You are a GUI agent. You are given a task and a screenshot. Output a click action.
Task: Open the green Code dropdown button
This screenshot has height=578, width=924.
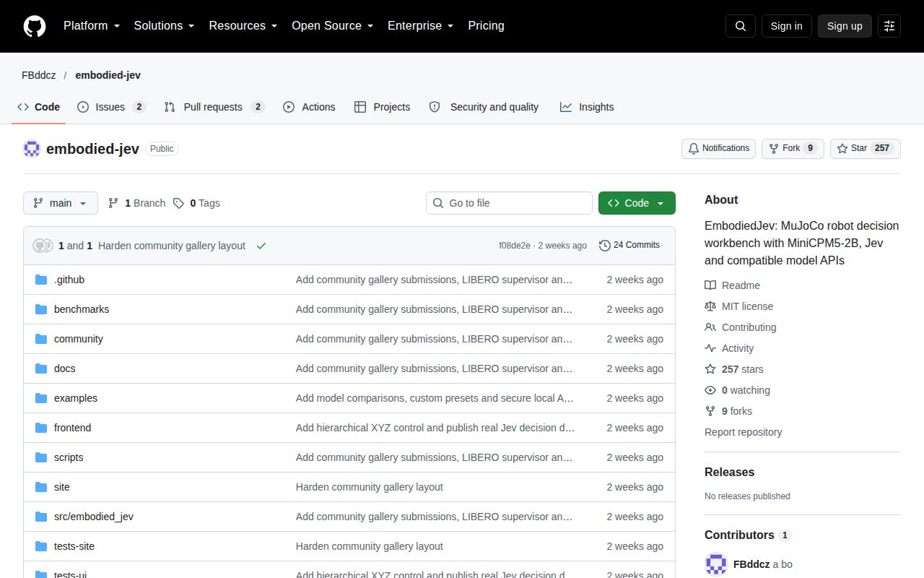click(637, 203)
